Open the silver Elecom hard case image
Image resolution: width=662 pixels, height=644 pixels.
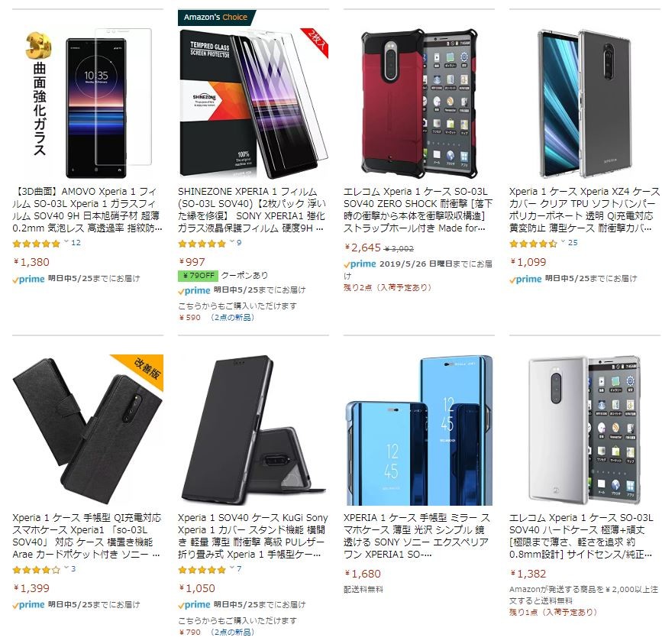pos(585,430)
